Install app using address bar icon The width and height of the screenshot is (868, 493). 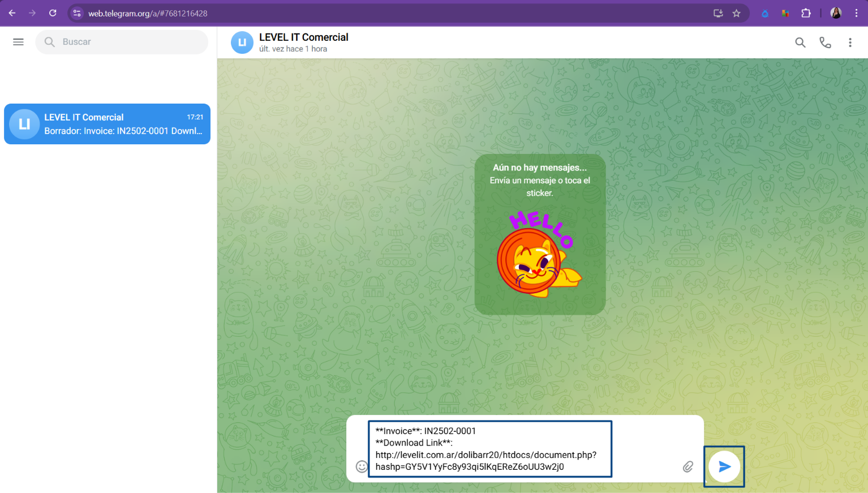pos(718,13)
